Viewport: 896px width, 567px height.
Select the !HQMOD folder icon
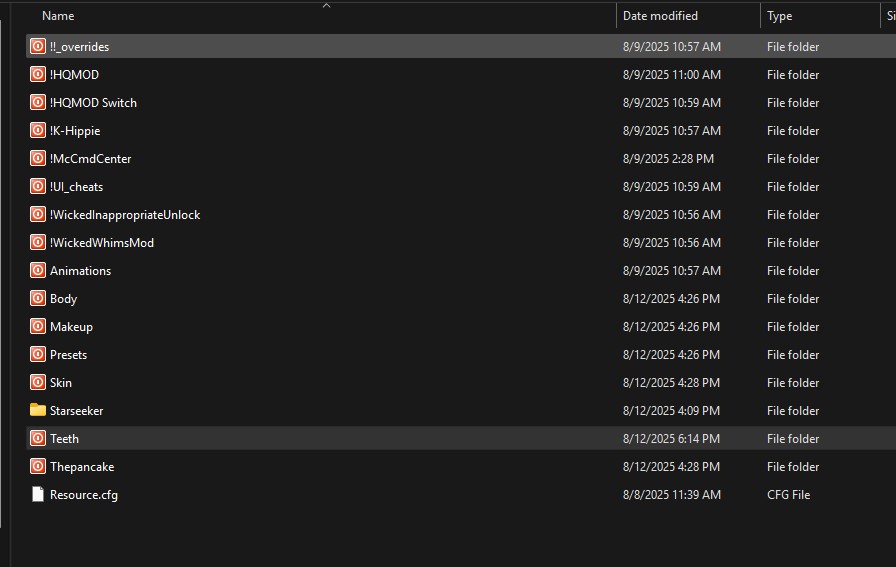[x=38, y=74]
